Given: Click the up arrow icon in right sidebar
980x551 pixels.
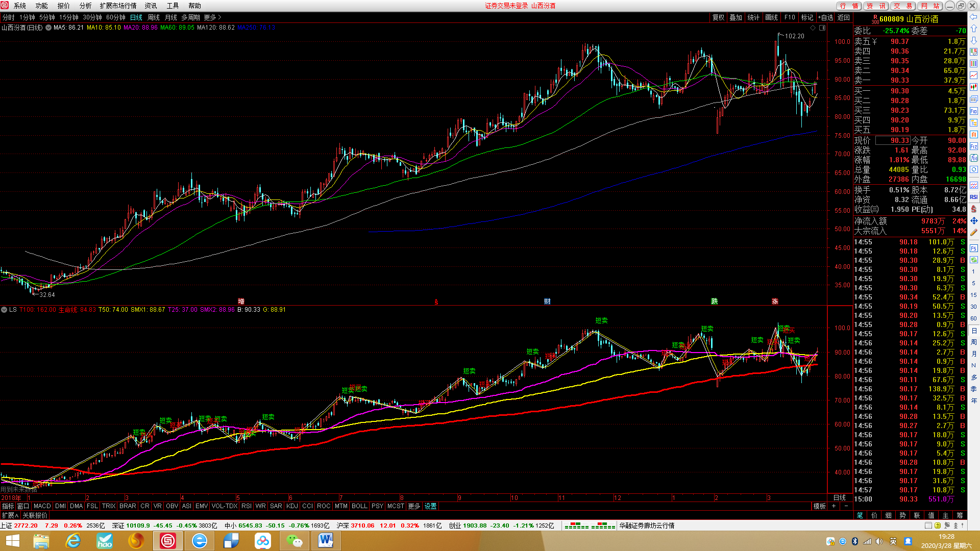Looking at the screenshot, I should coord(974,29).
